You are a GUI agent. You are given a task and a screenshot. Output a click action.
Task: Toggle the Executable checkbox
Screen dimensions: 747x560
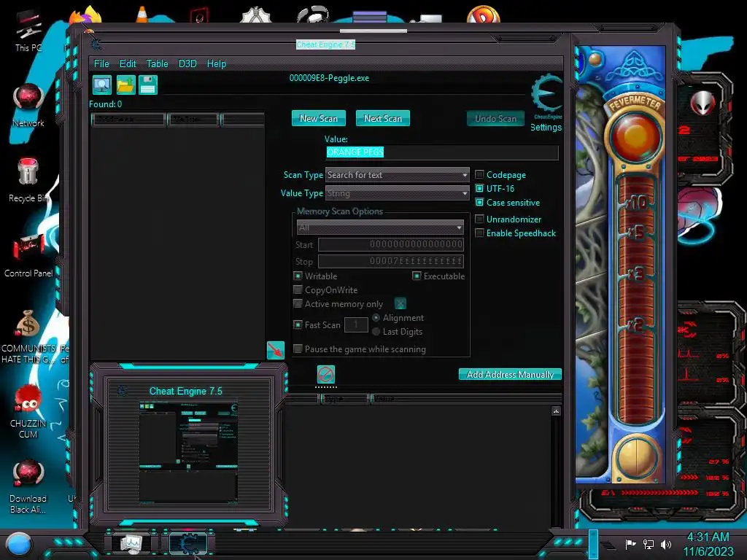[417, 276]
